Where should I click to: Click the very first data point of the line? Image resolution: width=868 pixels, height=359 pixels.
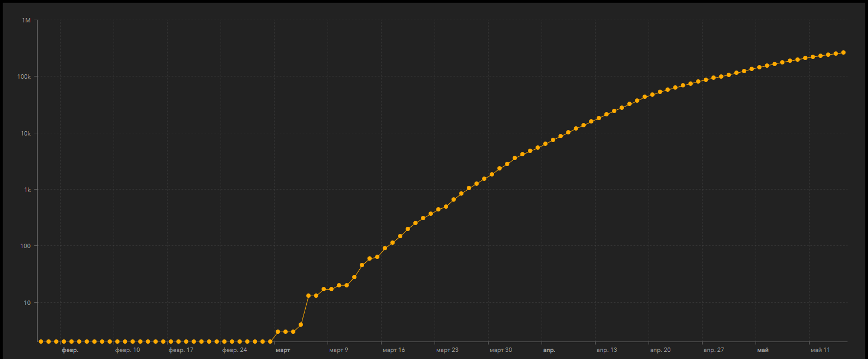[41, 342]
